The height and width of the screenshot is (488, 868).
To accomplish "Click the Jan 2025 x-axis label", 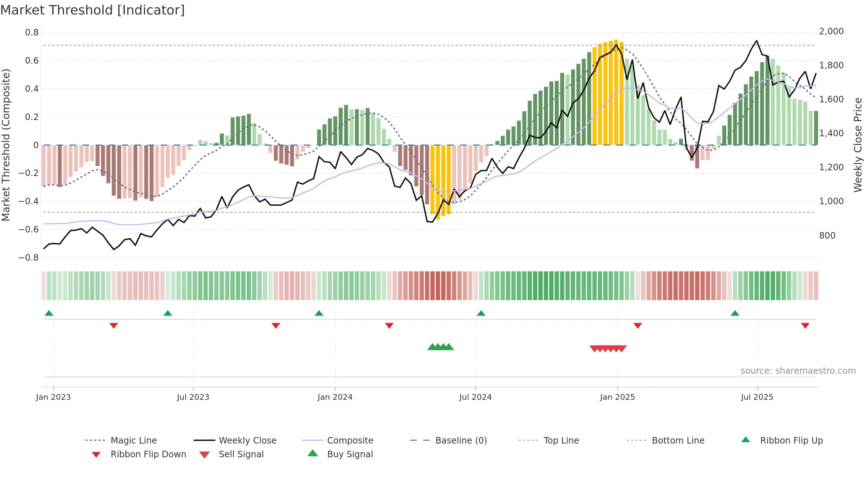I will click(618, 397).
